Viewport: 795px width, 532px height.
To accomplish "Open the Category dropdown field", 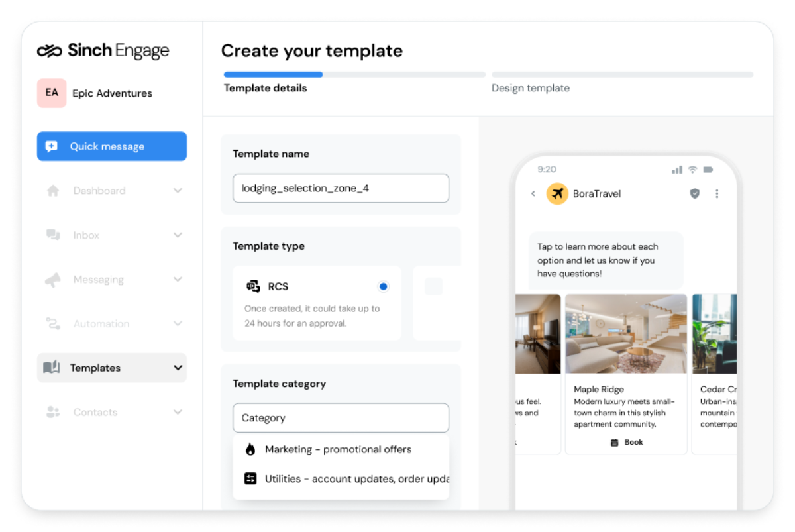I will tap(341, 418).
